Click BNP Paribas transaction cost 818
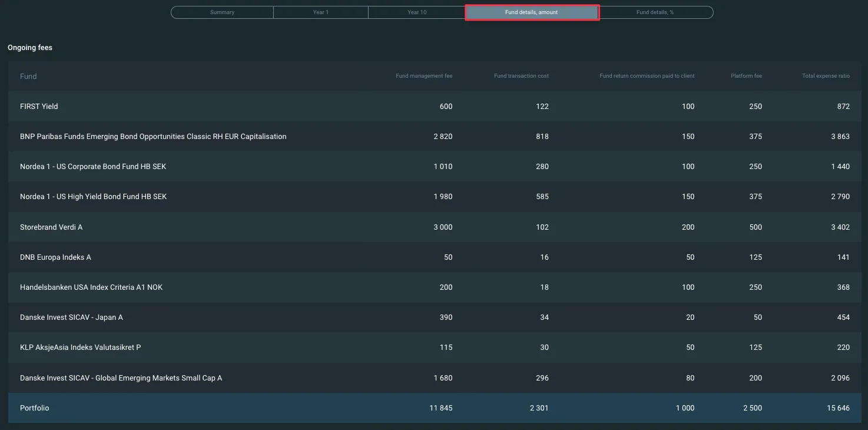This screenshot has height=430, width=868. [542, 137]
